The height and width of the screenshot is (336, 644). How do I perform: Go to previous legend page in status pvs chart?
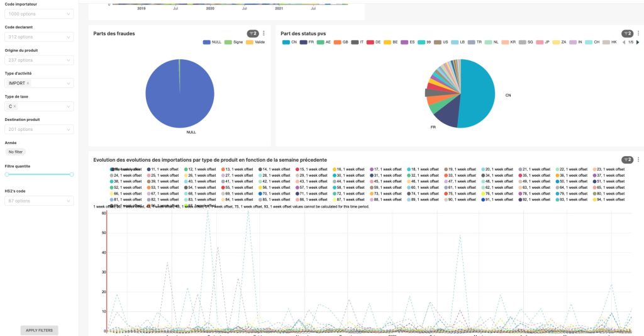pyautogui.click(x=624, y=42)
